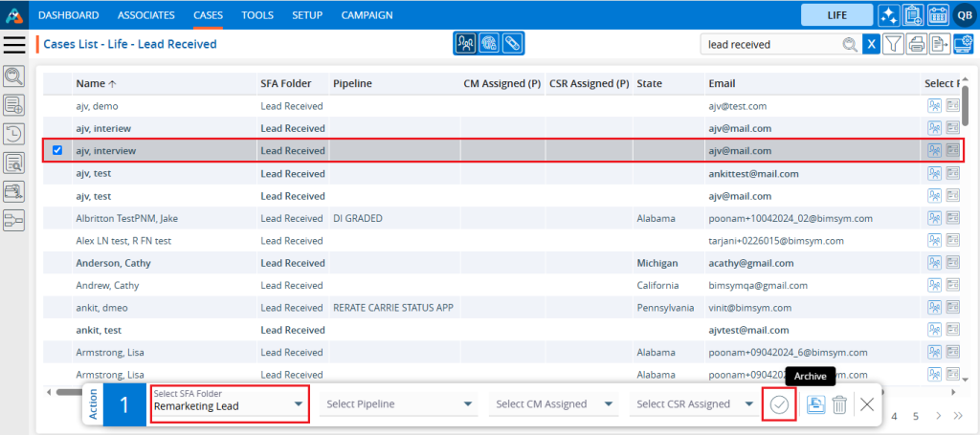Open the hamburger navigation menu
The height and width of the screenshot is (435, 980).
pyautogui.click(x=14, y=44)
